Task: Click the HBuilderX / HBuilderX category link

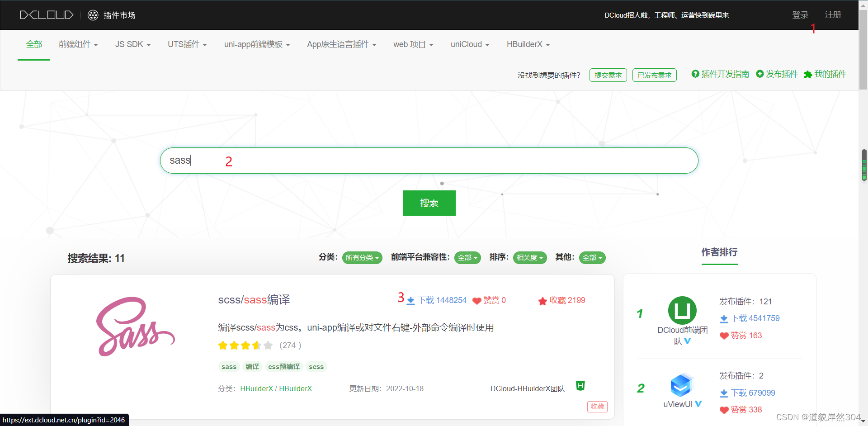Action: pyautogui.click(x=276, y=388)
